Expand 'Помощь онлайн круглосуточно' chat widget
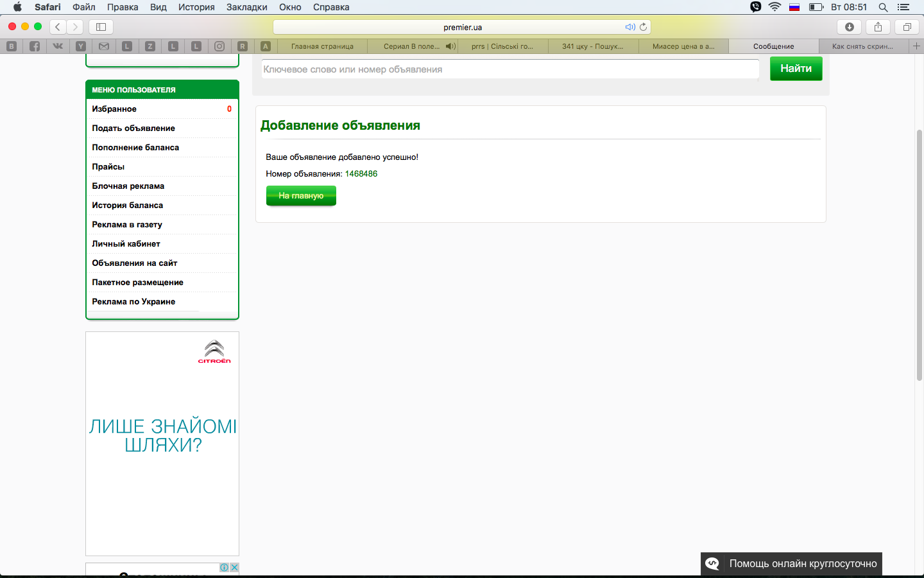The image size is (924, 578). point(791,564)
